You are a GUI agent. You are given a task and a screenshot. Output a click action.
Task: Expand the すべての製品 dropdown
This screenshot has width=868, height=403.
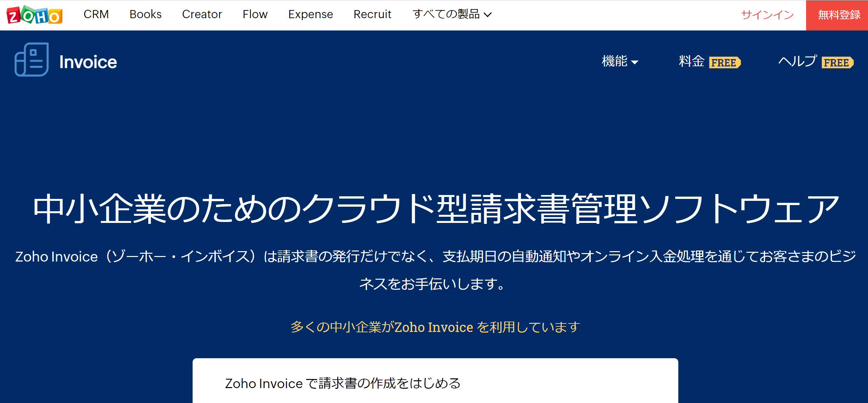(452, 15)
